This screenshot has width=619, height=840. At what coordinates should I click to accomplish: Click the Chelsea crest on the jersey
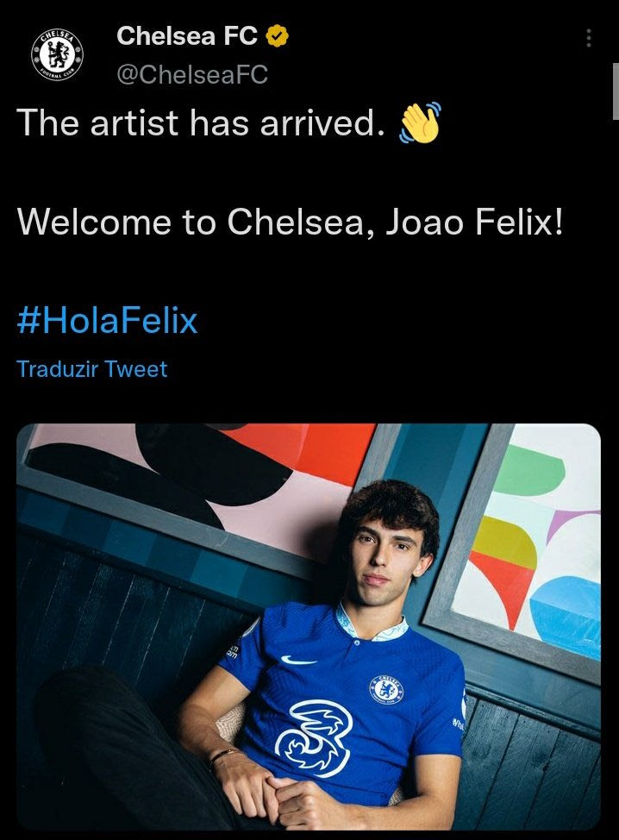point(386,686)
